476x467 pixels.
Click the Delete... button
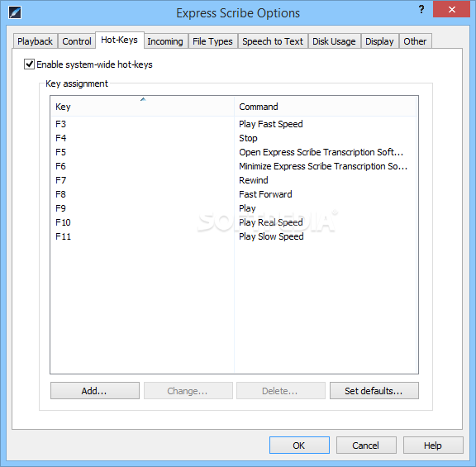click(281, 391)
